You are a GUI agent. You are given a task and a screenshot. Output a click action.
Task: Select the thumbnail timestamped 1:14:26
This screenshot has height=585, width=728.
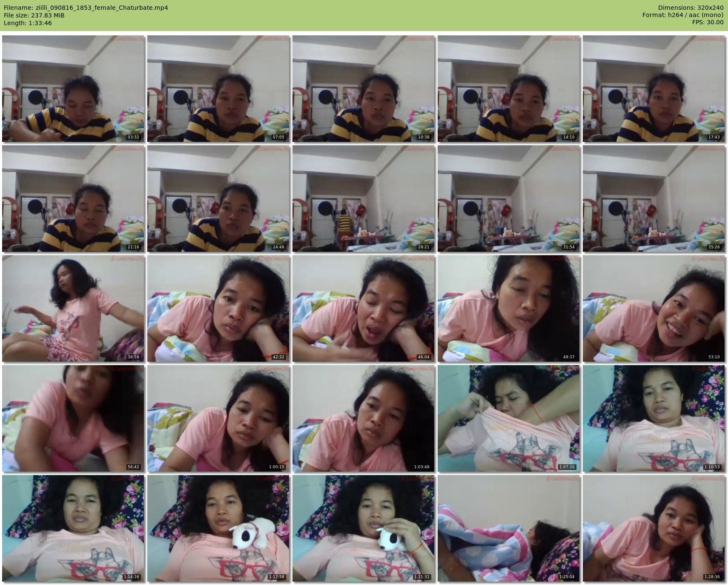[73, 528]
